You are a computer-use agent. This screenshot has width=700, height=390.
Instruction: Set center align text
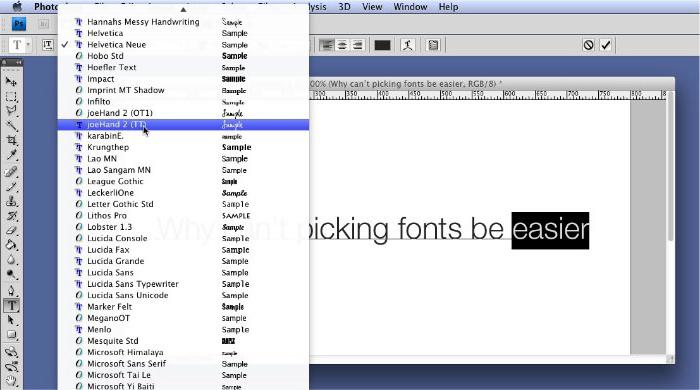click(342, 45)
